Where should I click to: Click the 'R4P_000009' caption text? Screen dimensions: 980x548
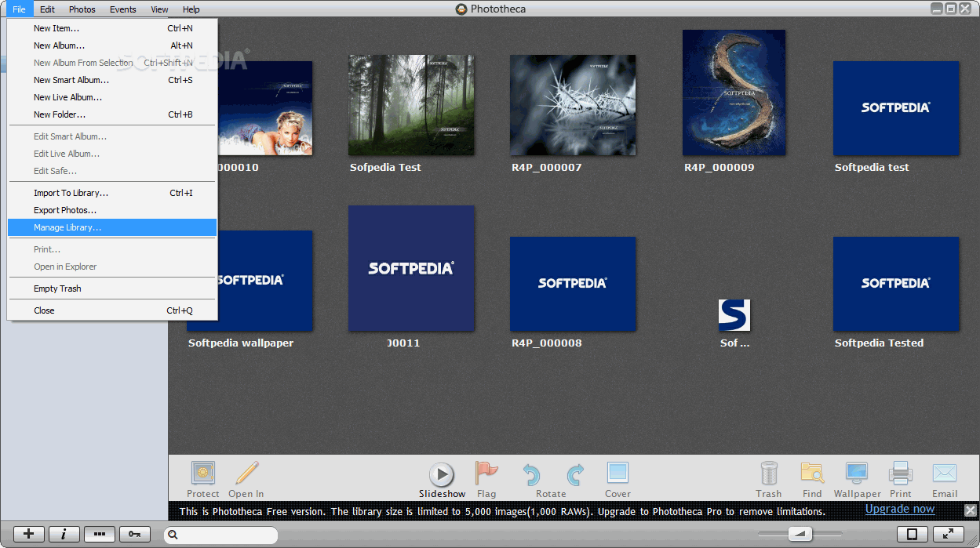[x=719, y=168]
